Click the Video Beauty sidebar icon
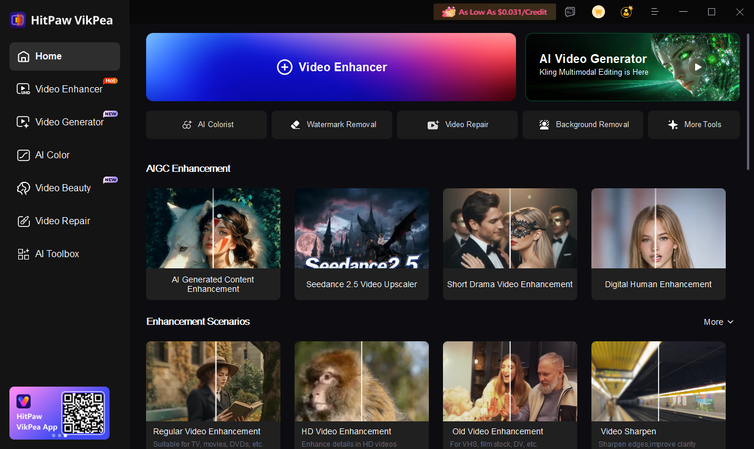Image resolution: width=754 pixels, height=449 pixels. tap(23, 188)
